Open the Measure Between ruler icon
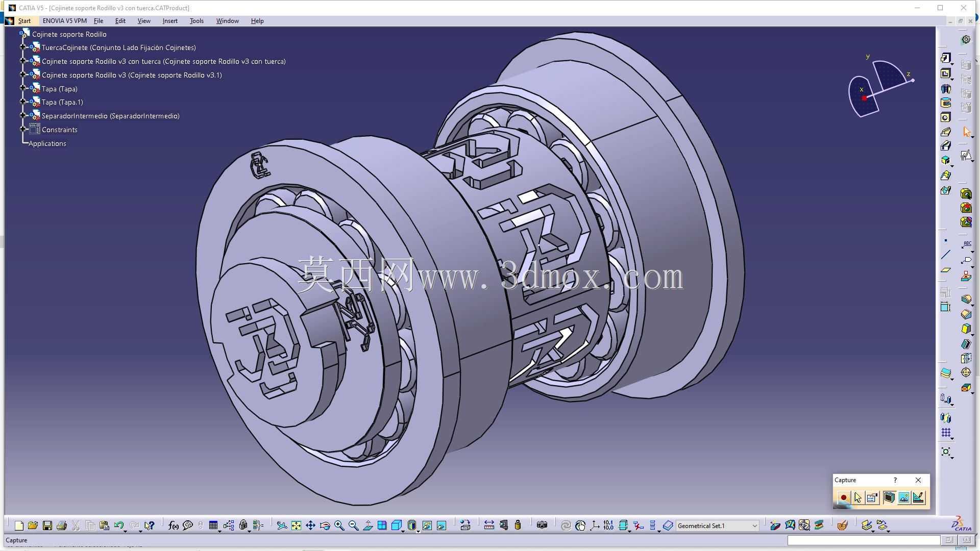Image resolution: width=980 pixels, height=551 pixels. 489,525
